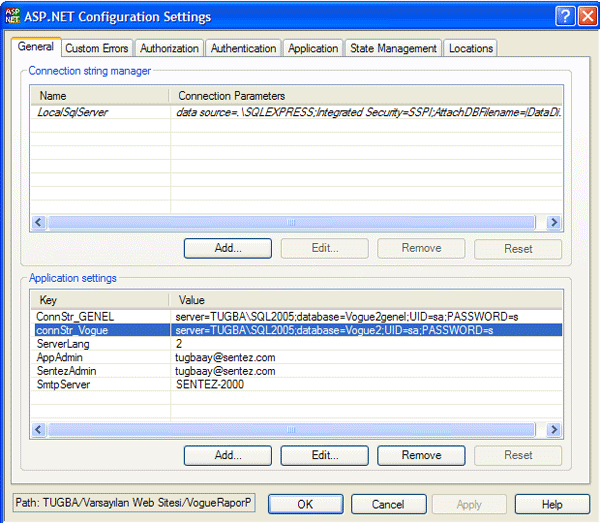Screen dimensions: 600x523
Task: Click the ASP.NET title bar icon
Action: [13, 16]
